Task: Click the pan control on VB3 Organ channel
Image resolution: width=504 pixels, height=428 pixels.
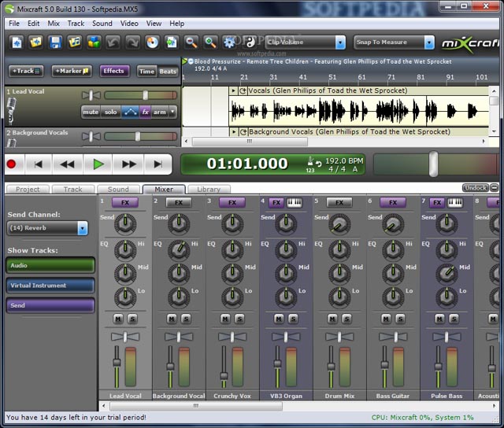Action: pos(286,337)
